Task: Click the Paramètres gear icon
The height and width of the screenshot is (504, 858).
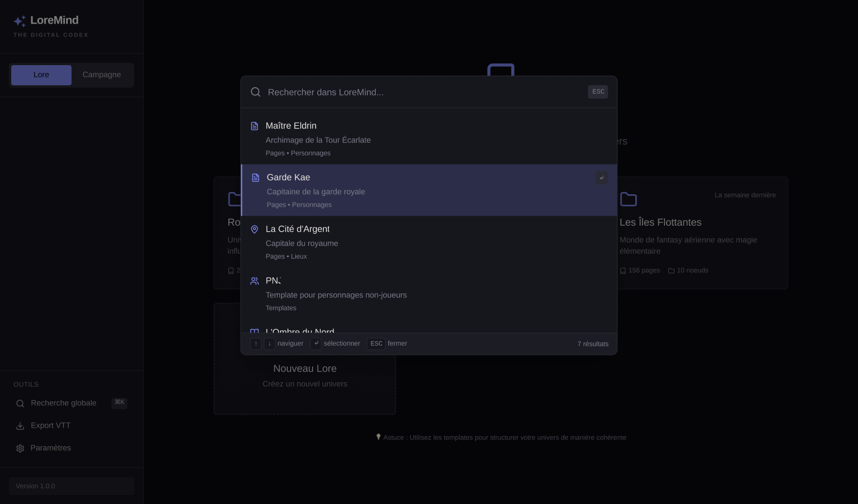Action: pyautogui.click(x=20, y=448)
